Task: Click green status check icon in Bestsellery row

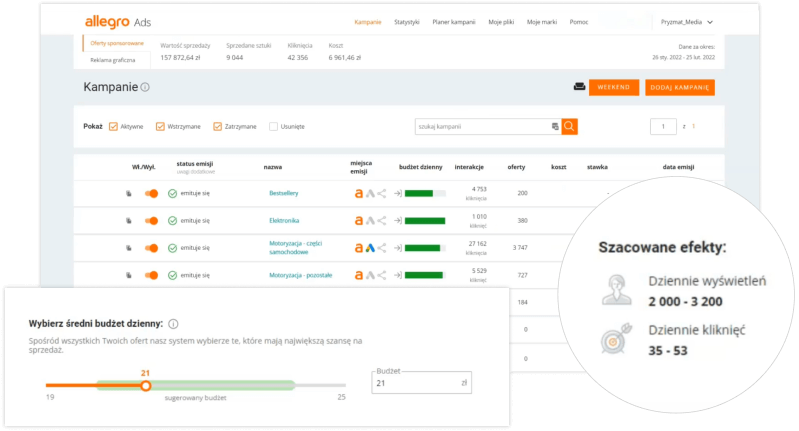Action: pos(172,194)
